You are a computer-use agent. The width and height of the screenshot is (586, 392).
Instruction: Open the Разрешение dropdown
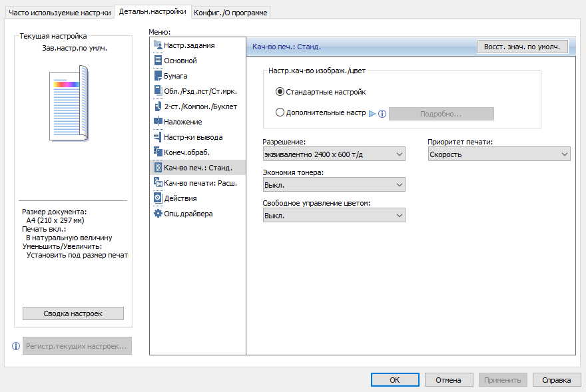coord(334,154)
